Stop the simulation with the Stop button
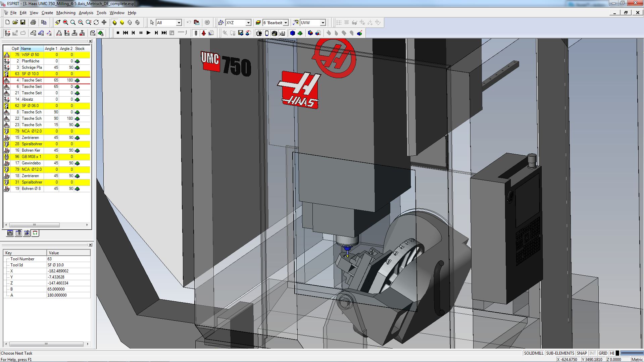Image resolution: width=644 pixels, height=362 pixels. pyautogui.click(x=118, y=33)
